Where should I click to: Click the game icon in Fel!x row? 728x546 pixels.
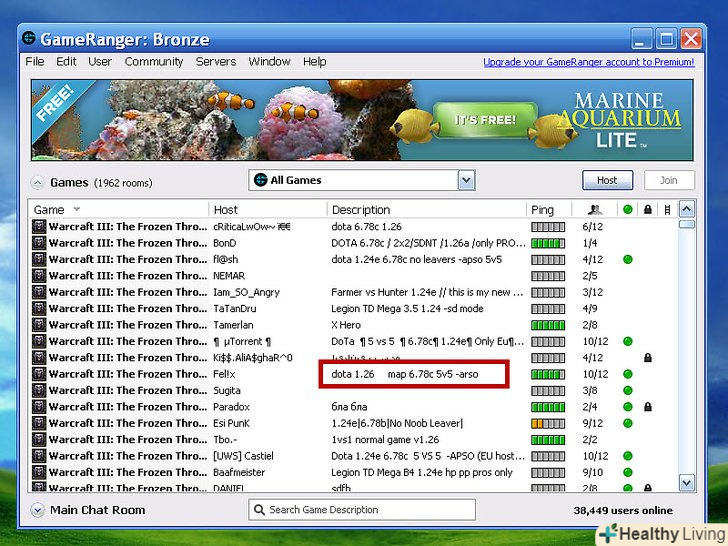(x=39, y=374)
